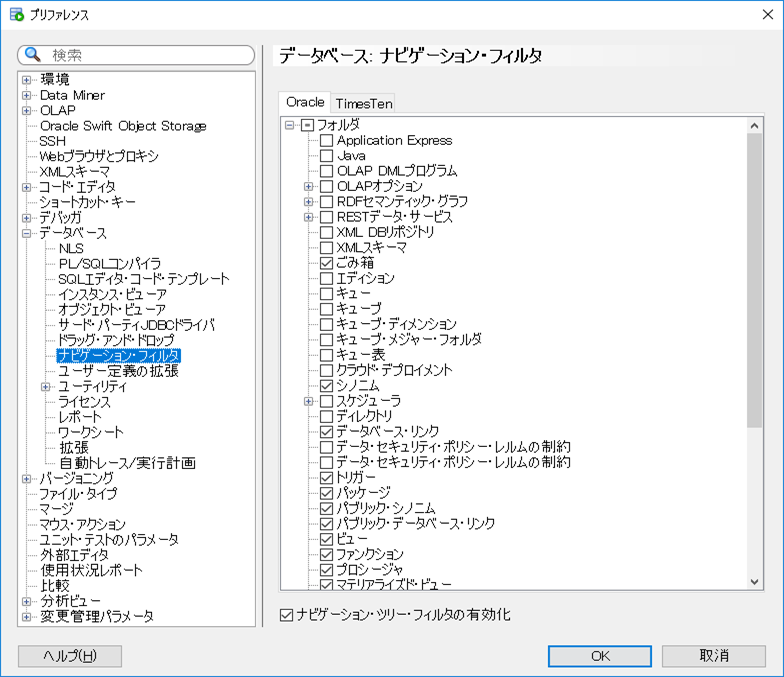Screen dimensions: 784x677
Task: Check the キューブ・ディメンション checkbox
Action: [326, 324]
